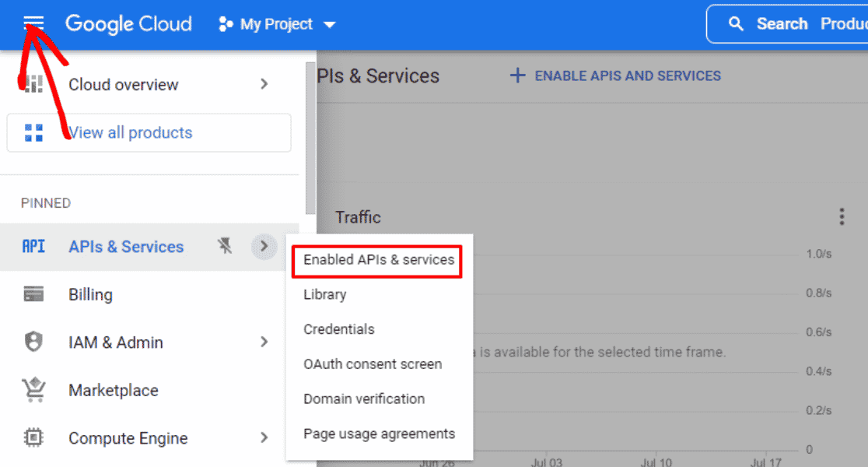
Task: Click the plus icon before Enable APIs
Action: click(x=517, y=75)
